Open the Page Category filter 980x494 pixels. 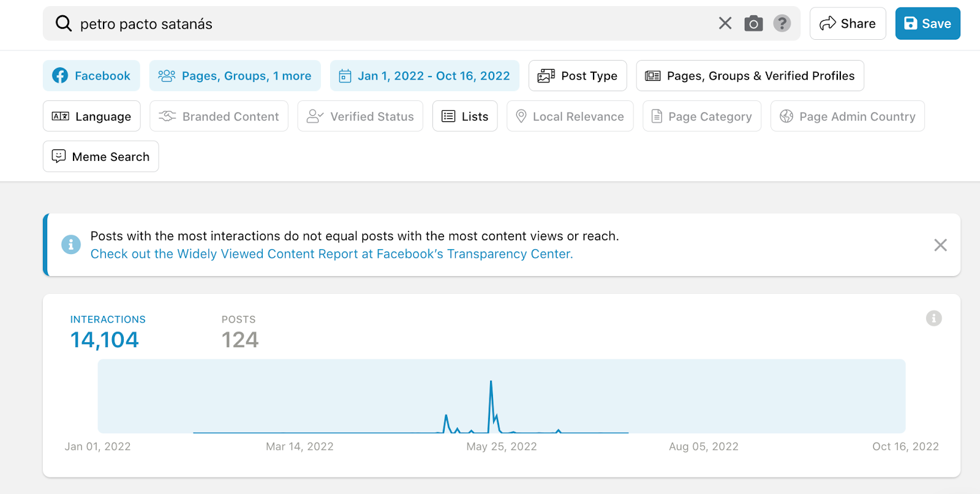[702, 116]
